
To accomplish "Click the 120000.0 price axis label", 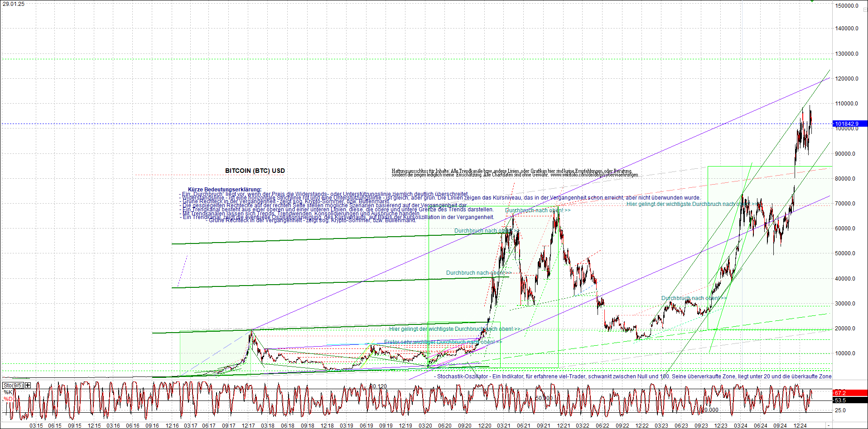I will pos(847,79).
